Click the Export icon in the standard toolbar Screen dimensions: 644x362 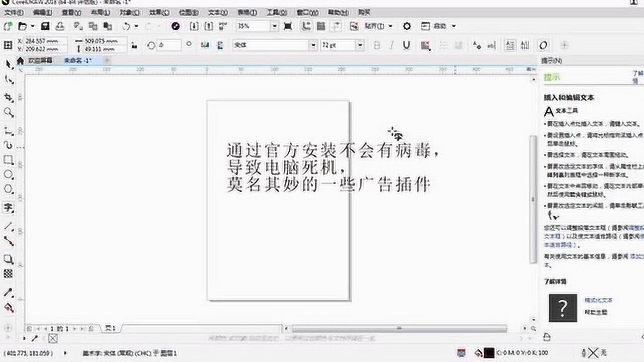pos(209,26)
